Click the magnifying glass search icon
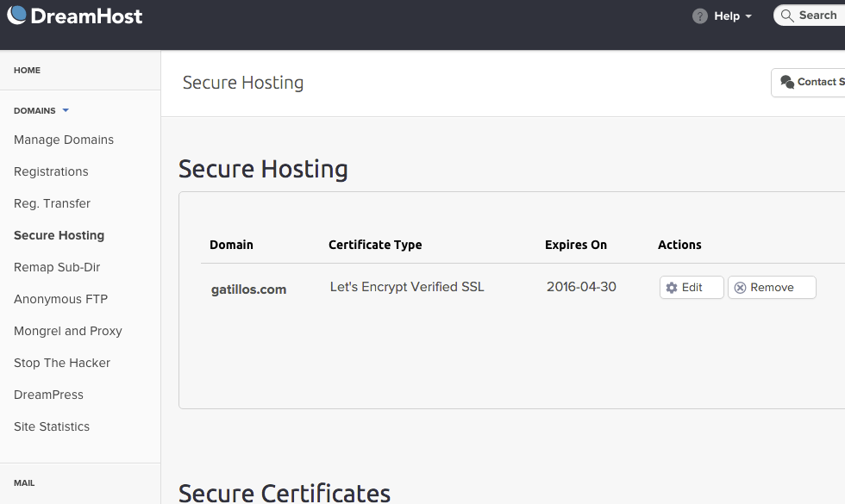Image resolution: width=845 pixels, height=504 pixels. [786, 16]
